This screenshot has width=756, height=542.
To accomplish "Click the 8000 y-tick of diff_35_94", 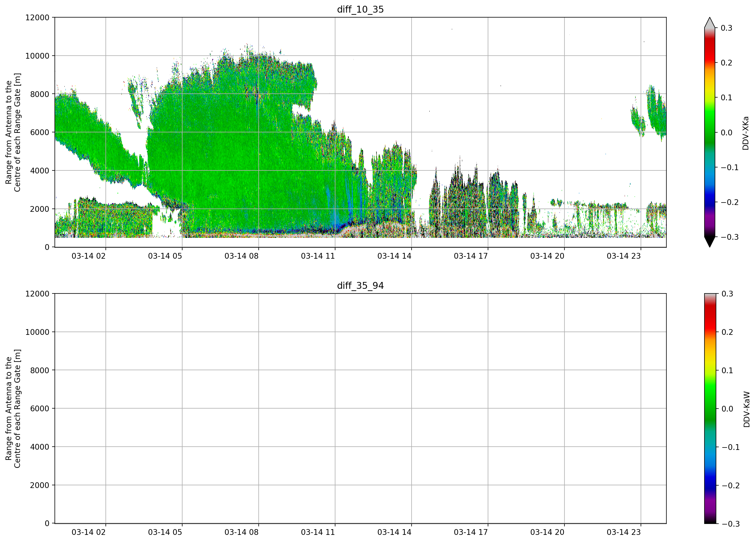I will 40,370.
